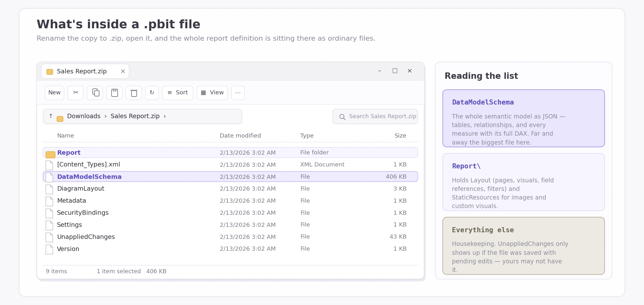Image resolution: width=644 pixels, height=305 pixels.
Task: Sort by the Type column header
Action: (x=307, y=136)
